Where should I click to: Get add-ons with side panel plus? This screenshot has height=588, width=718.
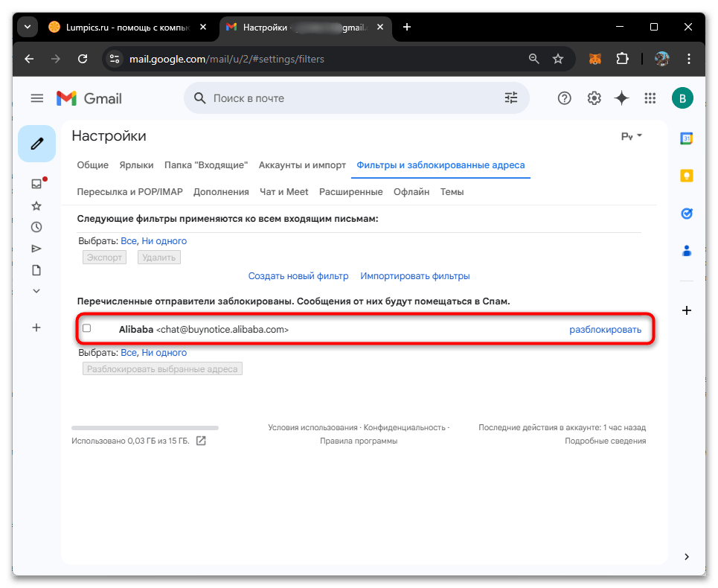(687, 310)
